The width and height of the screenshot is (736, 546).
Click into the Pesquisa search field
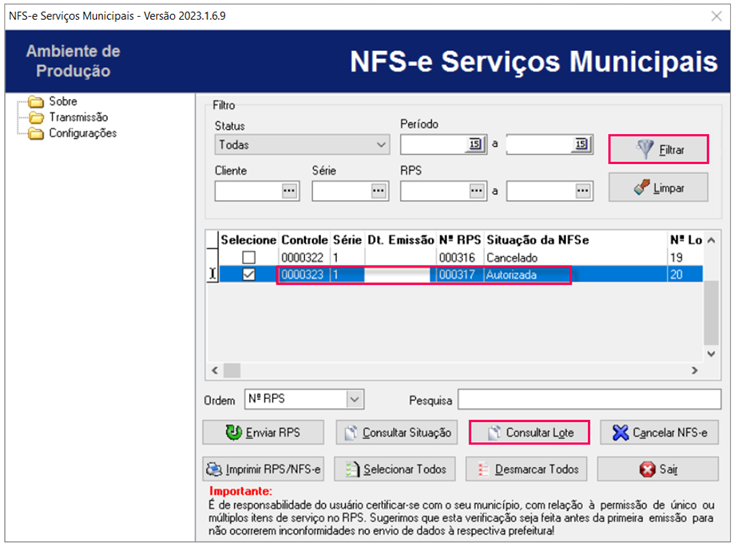point(587,399)
